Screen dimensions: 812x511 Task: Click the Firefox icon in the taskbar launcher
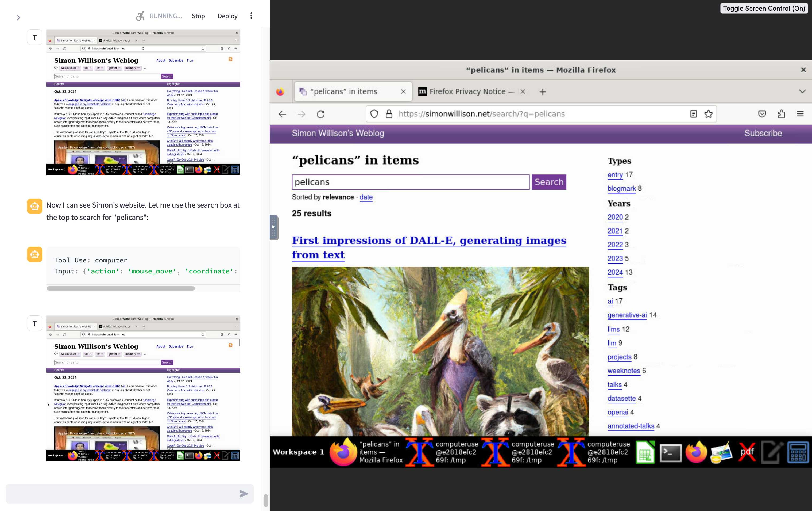(696, 452)
